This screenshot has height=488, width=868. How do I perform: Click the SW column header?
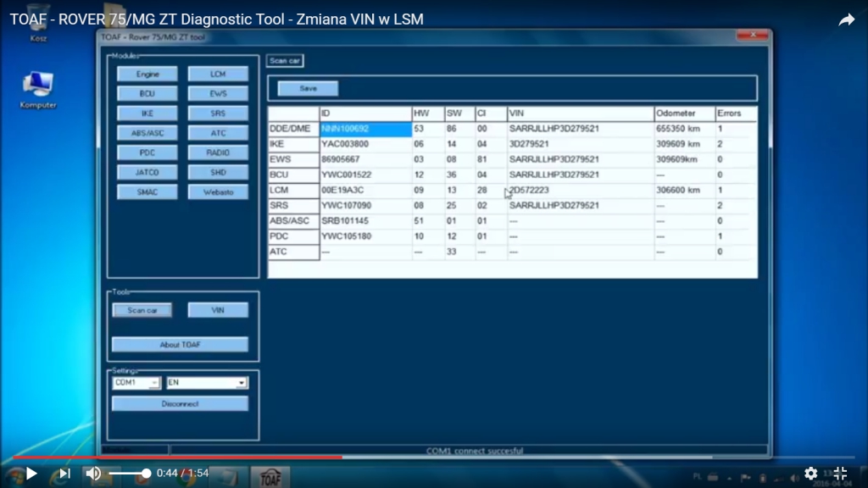[459, 114]
